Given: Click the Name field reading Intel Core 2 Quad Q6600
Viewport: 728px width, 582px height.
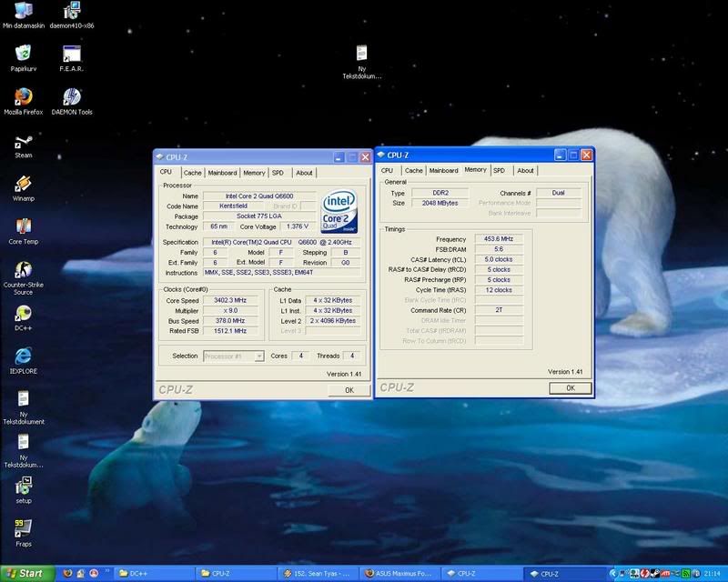Looking at the screenshot, I should pos(259,196).
